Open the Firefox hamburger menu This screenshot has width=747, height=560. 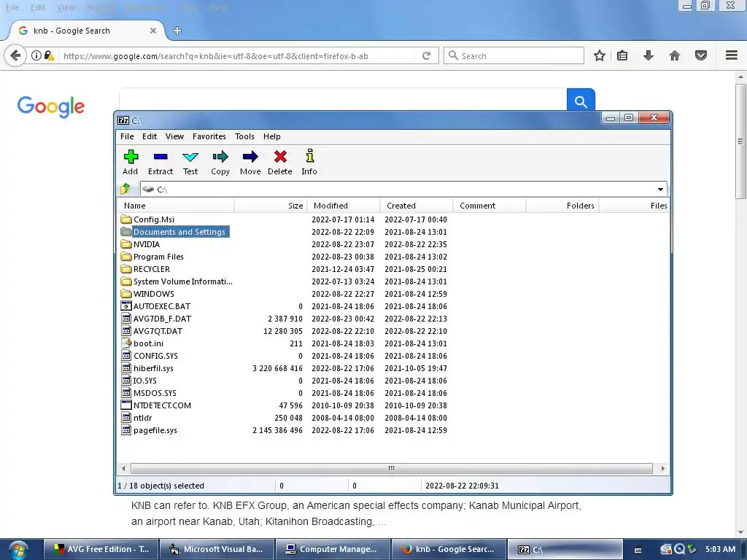click(732, 55)
